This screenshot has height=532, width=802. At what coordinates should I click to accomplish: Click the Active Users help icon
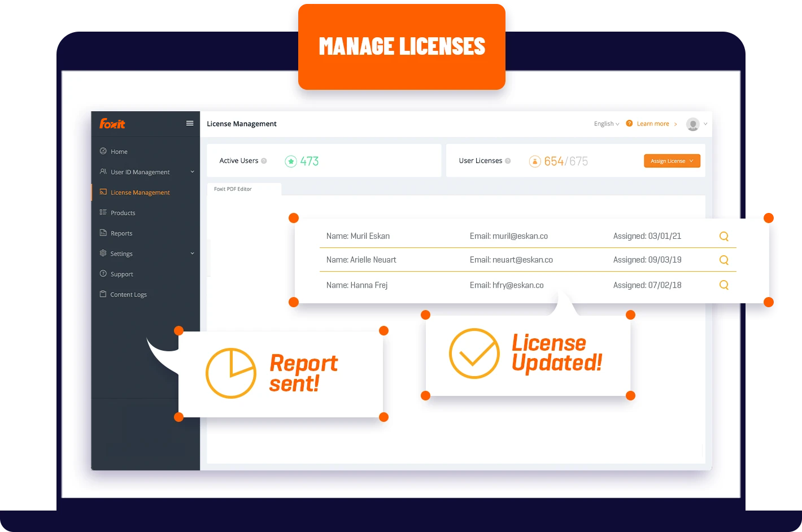[x=264, y=161]
